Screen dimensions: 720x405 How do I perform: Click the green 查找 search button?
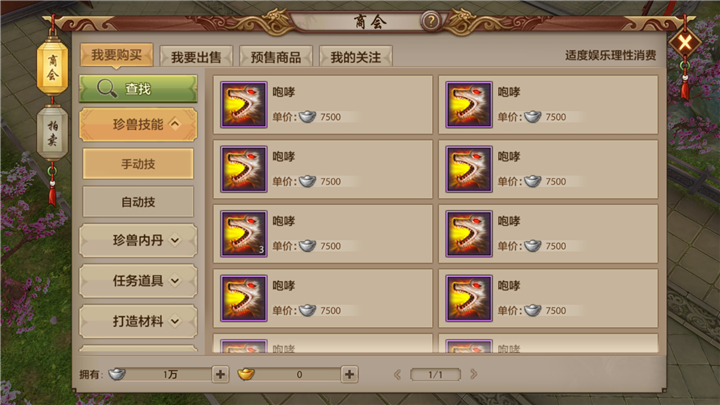(138, 88)
